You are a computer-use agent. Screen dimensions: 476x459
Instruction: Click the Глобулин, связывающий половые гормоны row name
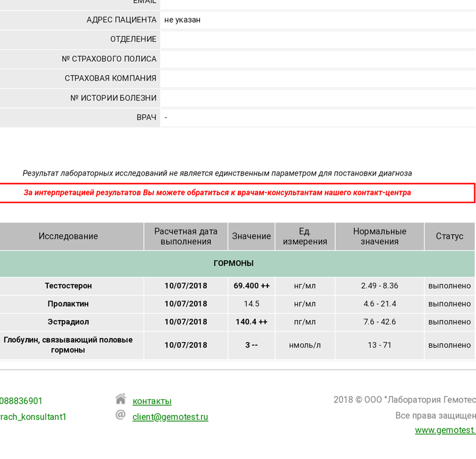69,345
